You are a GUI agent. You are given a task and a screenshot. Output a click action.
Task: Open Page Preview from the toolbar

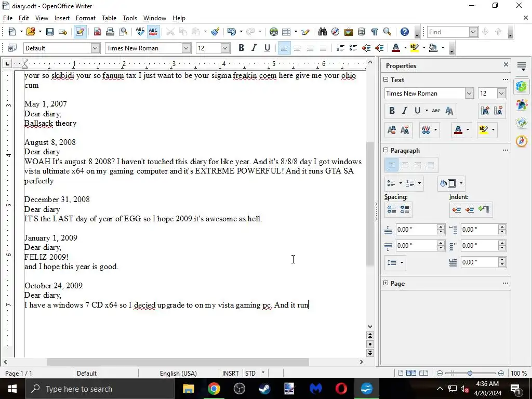coord(123,32)
